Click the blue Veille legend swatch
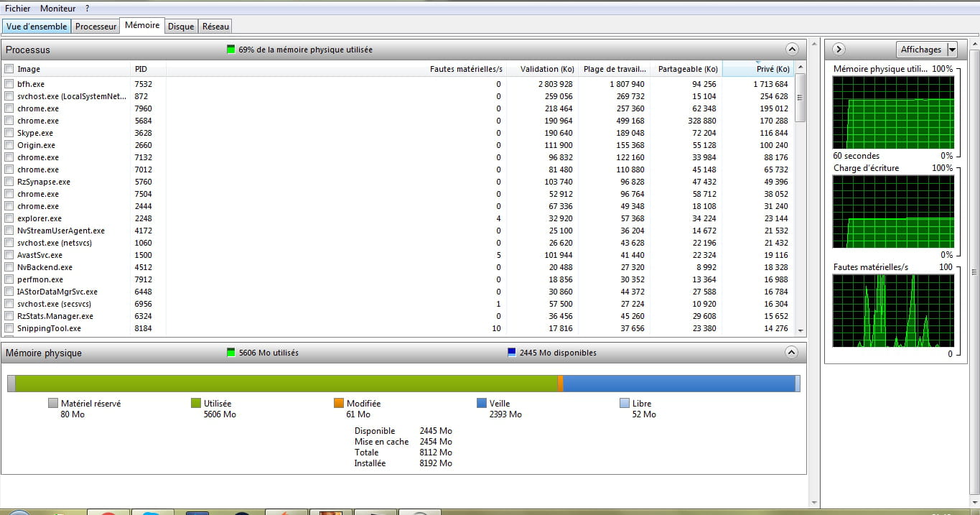Screen dimensions: 980x515 [482, 404]
